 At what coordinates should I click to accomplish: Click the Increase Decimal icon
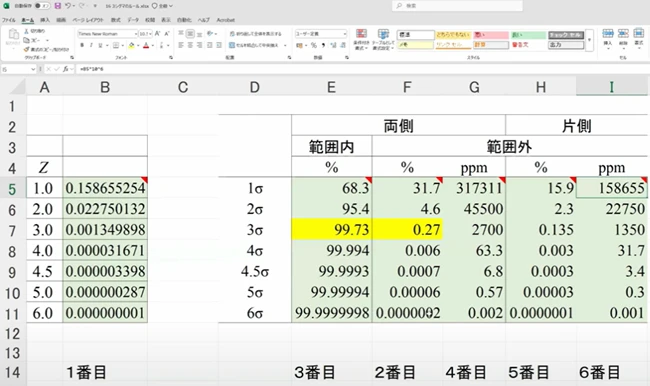pos(332,45)
